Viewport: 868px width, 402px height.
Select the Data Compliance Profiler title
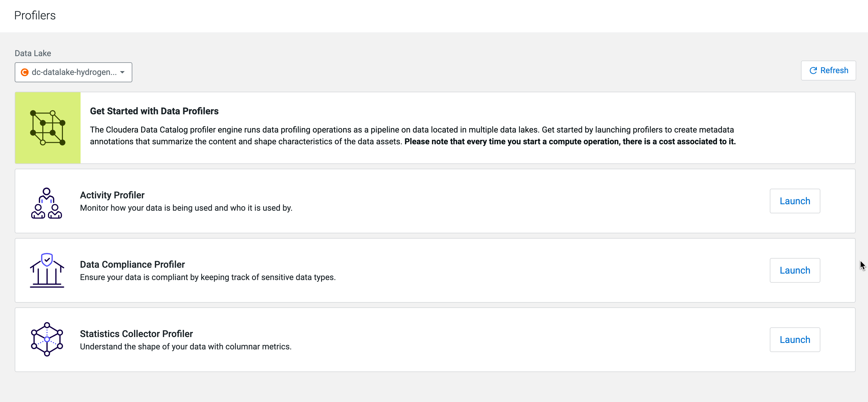coord(132,264)
